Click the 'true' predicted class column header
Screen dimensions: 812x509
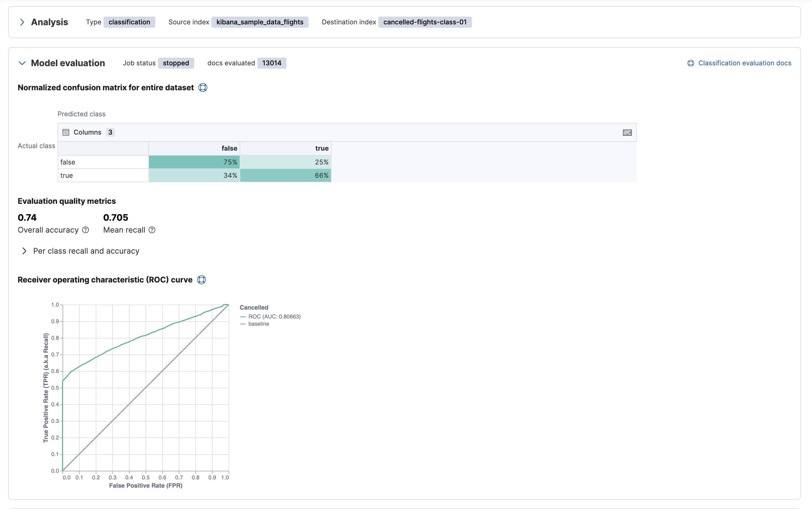click(x=286, y=148)
